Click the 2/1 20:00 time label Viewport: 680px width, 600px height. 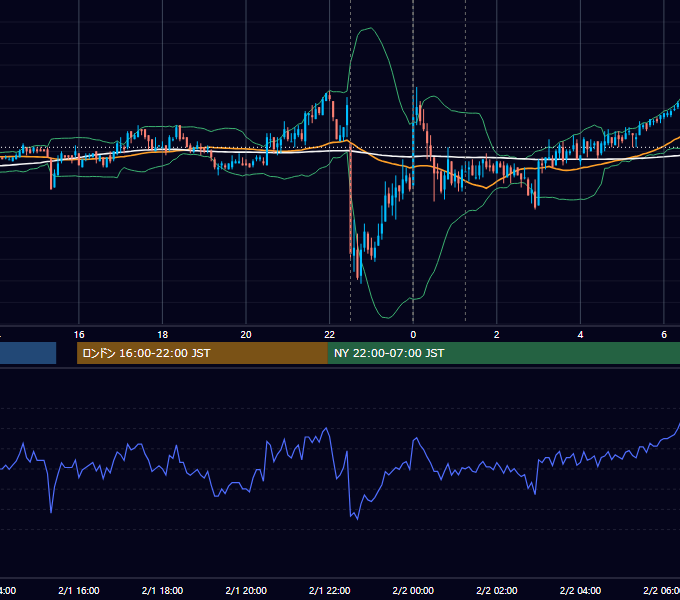[x=246, y=590]
